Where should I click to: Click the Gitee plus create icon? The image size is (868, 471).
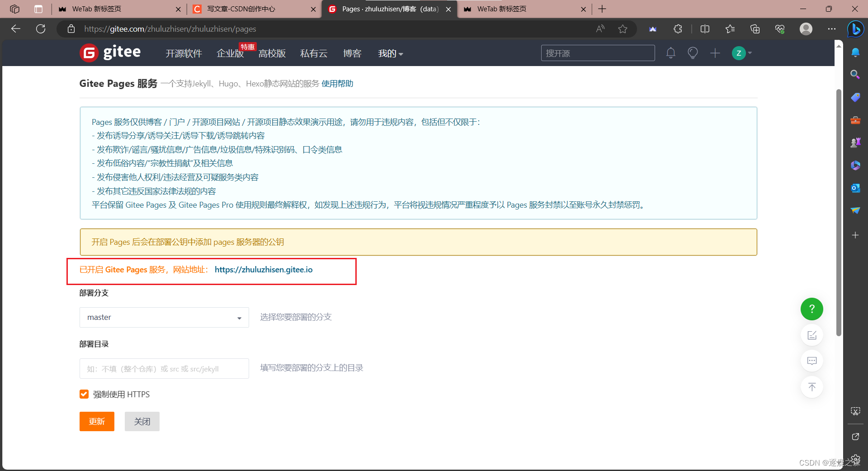715,53
